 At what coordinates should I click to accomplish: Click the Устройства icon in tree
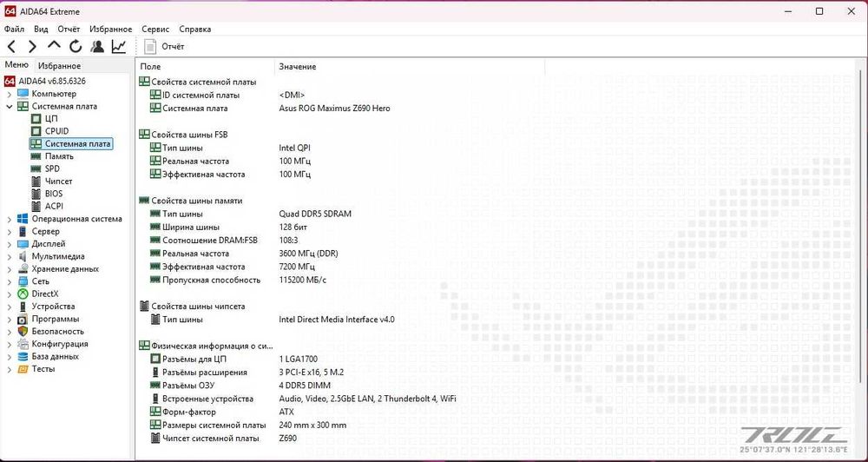(x=23, y=307)
